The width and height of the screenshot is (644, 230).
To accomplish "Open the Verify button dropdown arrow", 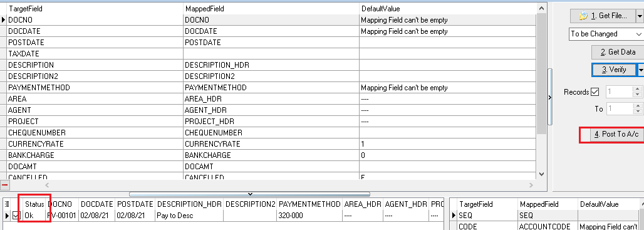I will pos(640,70).
